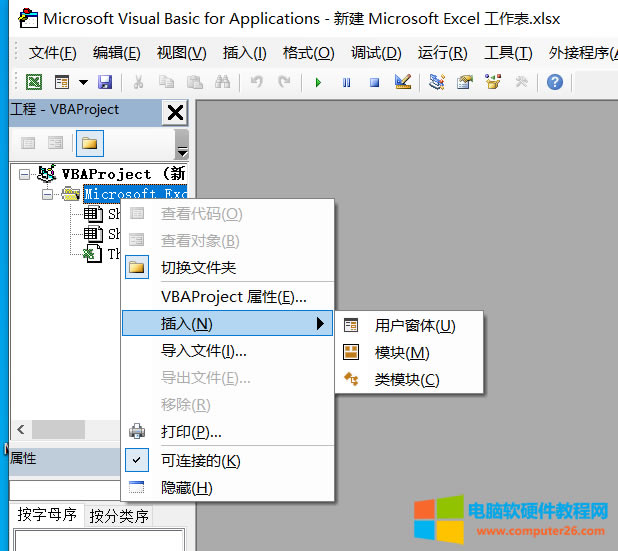
Task: Open the 调试(D) menu
Action: click(376, 53)
